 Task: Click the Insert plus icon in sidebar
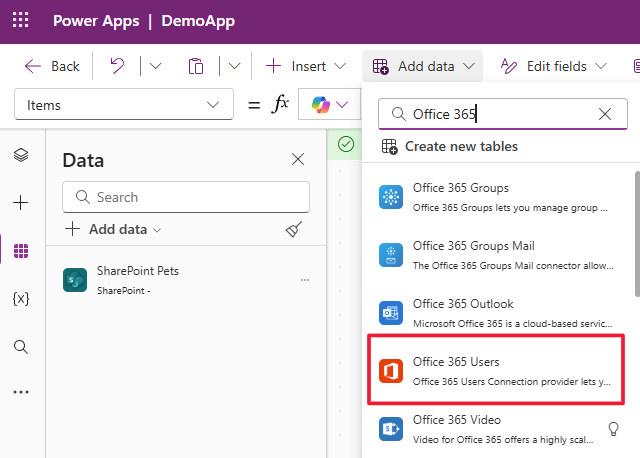(21, 202)
